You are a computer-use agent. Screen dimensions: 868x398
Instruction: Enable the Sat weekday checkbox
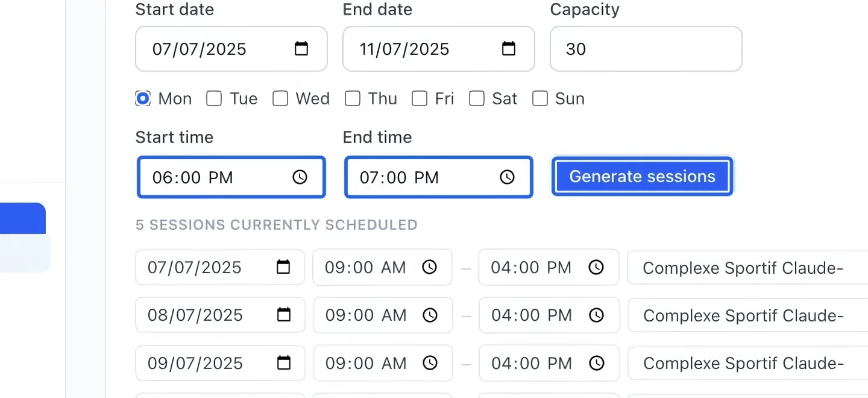point(477,98)
